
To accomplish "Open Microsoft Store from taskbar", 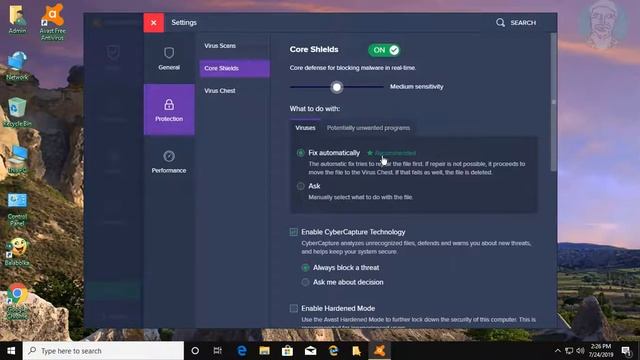I will (287, 351).
